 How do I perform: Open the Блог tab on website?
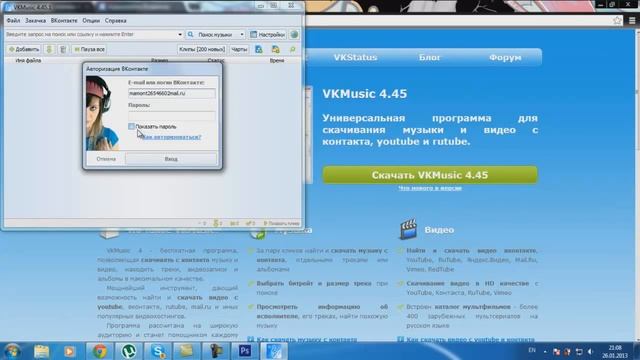pos(429,58)
